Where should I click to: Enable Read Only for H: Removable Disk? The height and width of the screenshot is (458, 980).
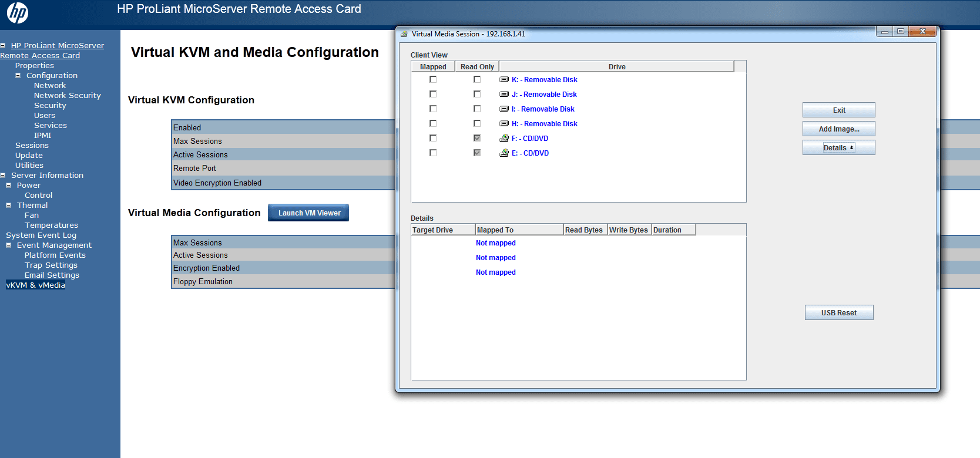477,123
